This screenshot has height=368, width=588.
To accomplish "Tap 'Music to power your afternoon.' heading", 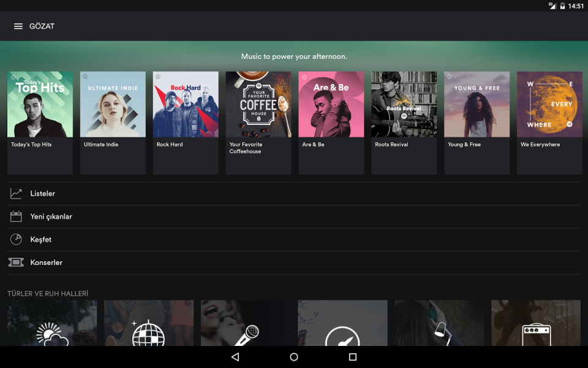I will pos(294,56).
